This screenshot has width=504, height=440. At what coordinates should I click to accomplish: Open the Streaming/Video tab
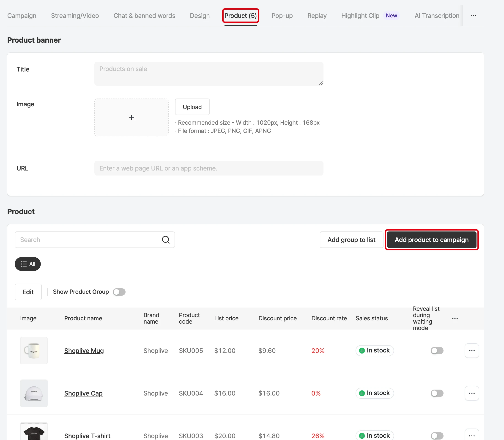tap(75, 16)
